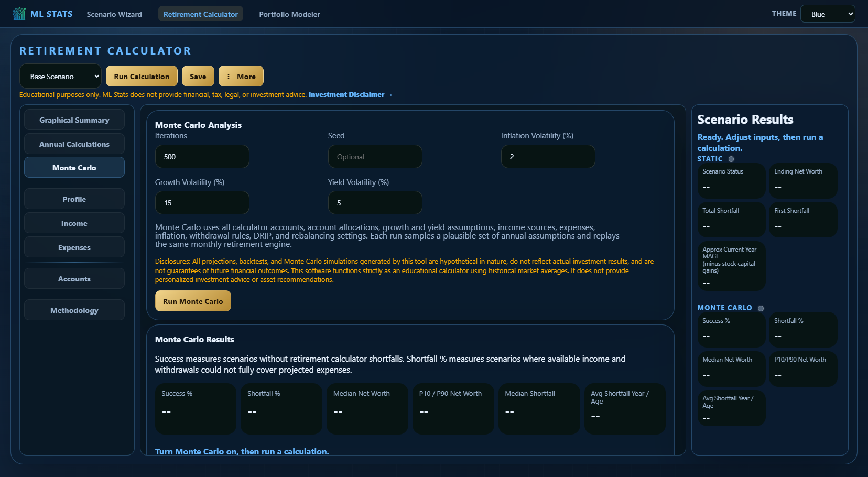Open the Base Scenario dropdown

(x=60, y=77)
